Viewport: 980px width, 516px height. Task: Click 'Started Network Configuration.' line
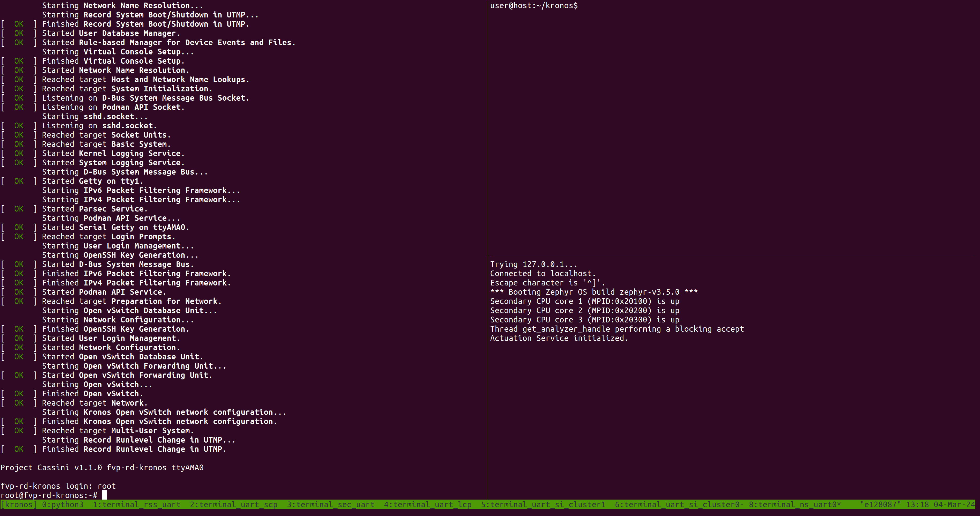click(x=111, y=347)
